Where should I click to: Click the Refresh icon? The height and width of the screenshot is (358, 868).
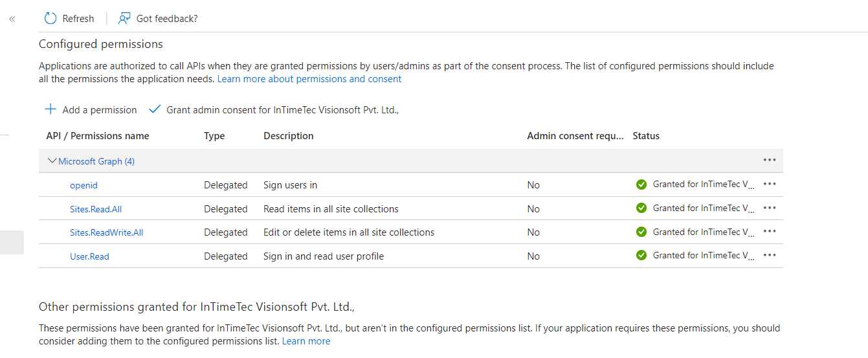50,19
